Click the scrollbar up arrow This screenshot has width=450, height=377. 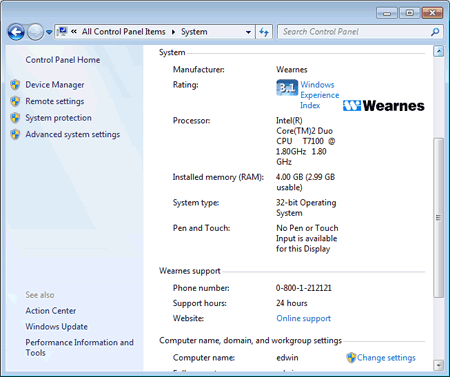(438, 51)
